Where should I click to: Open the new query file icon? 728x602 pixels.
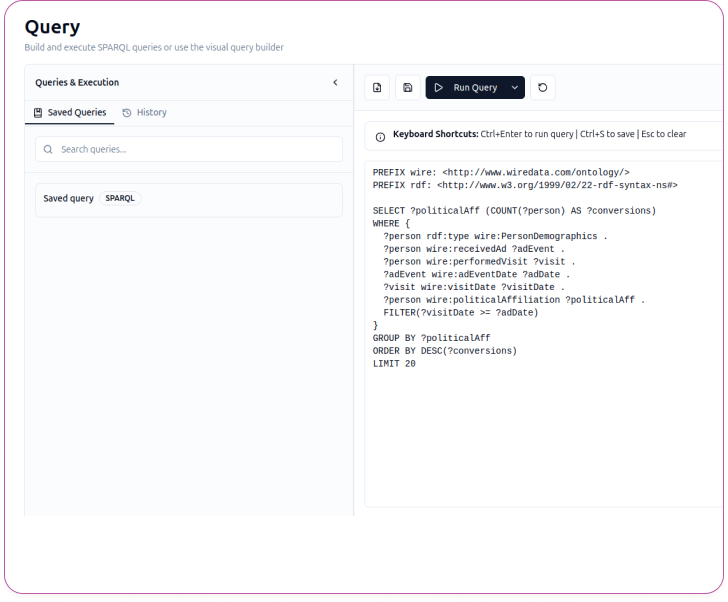coord(377,88)
